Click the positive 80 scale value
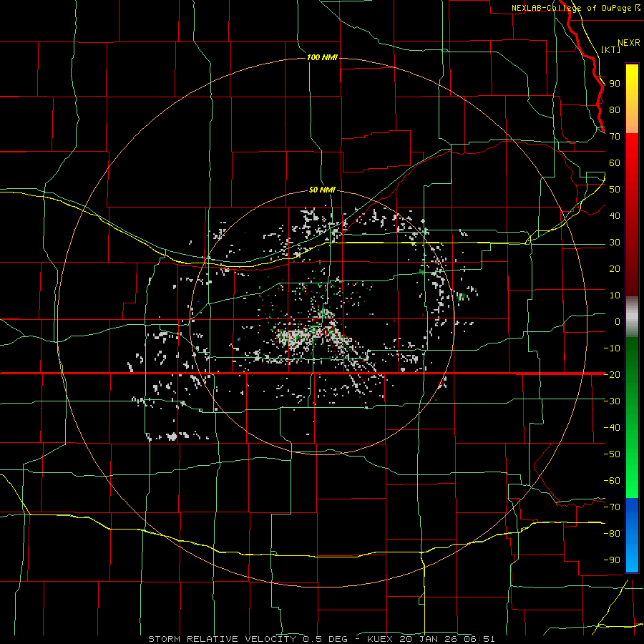 [615, 110]
